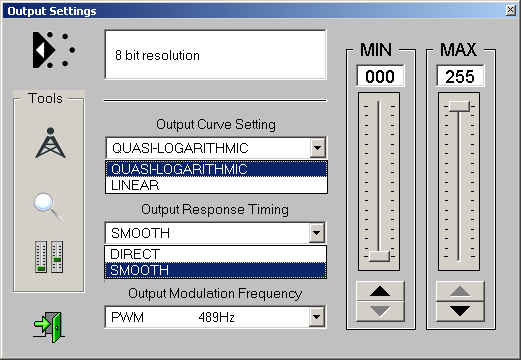Expand the Output Modulation Frequency dropdown
The width and height of the screenshot is (521, 360).
[x=317, y=317]
